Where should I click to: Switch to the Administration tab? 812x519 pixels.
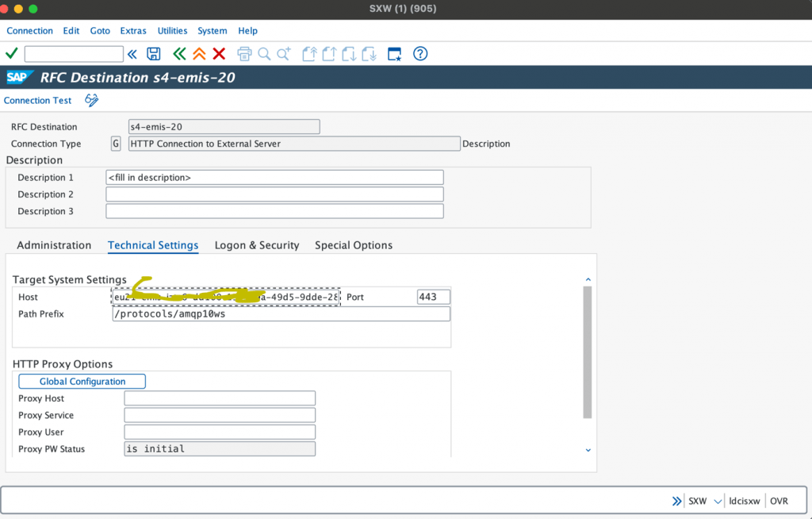click(x=54, y=245)
